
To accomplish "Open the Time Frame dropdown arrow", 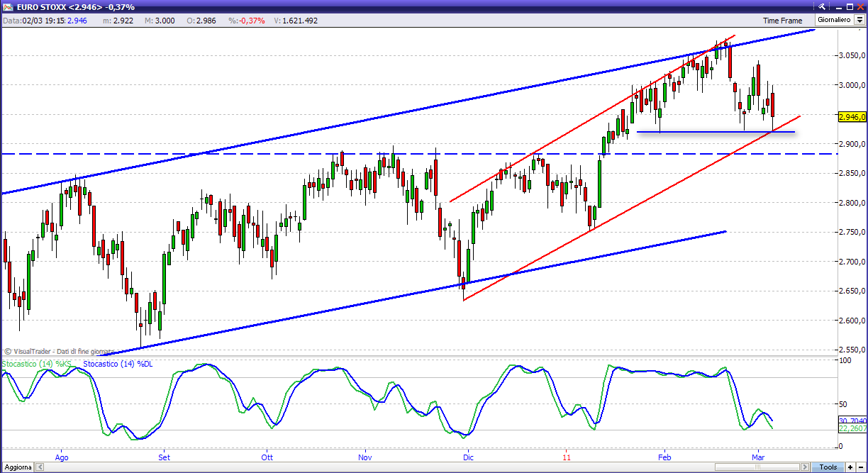I will click(858, 21).
